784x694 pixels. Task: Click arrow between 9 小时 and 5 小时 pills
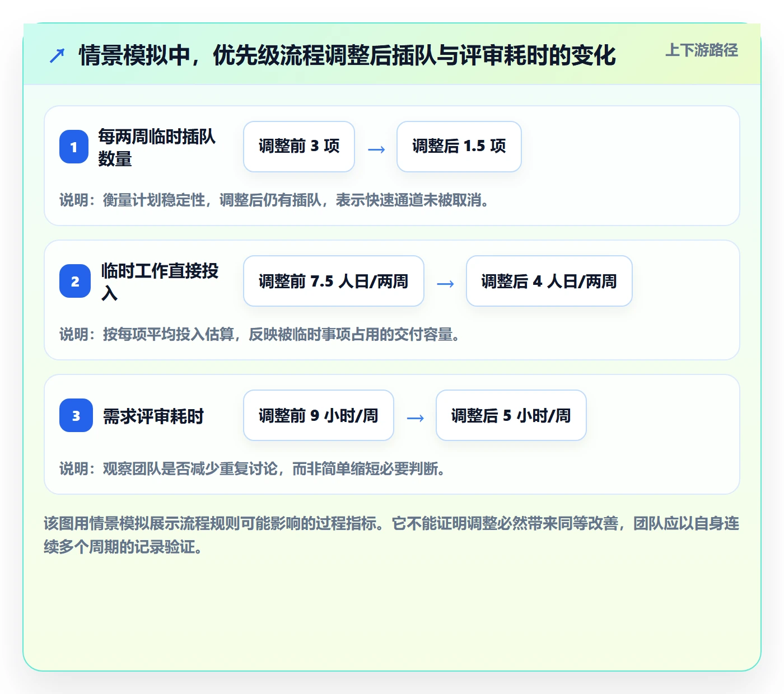tap(415, 418)
